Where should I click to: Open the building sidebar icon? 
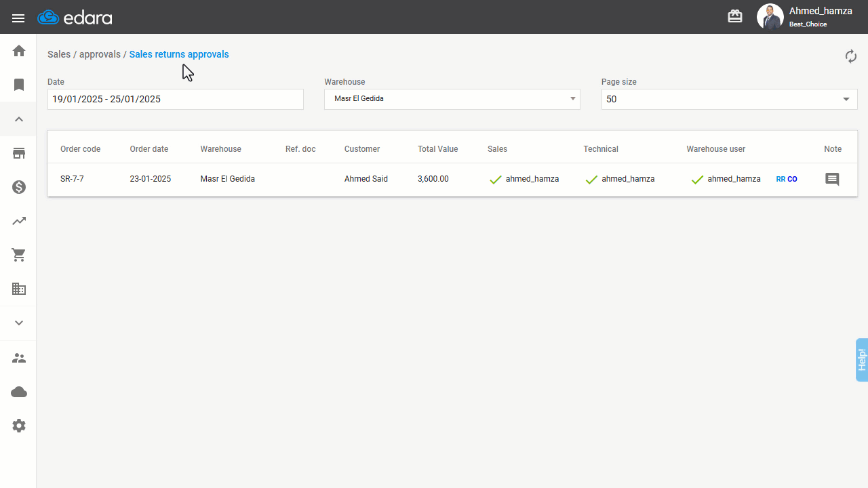point(19,289)
